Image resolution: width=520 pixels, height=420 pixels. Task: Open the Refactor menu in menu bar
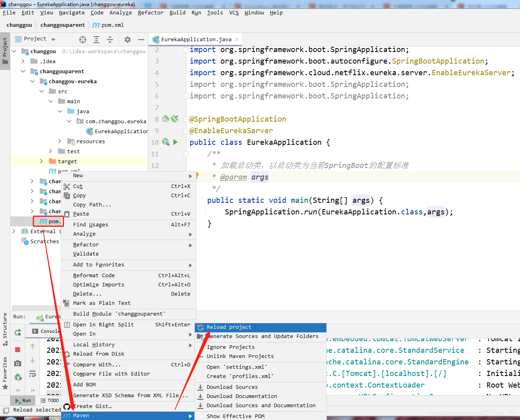tap(151, 12)
